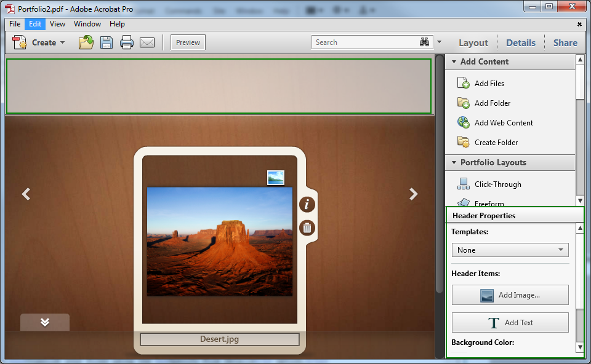Image resolution: width=591 pixels, height=364 pixels.
Task: Click the Add Image button
Action: tap(510, 295)
